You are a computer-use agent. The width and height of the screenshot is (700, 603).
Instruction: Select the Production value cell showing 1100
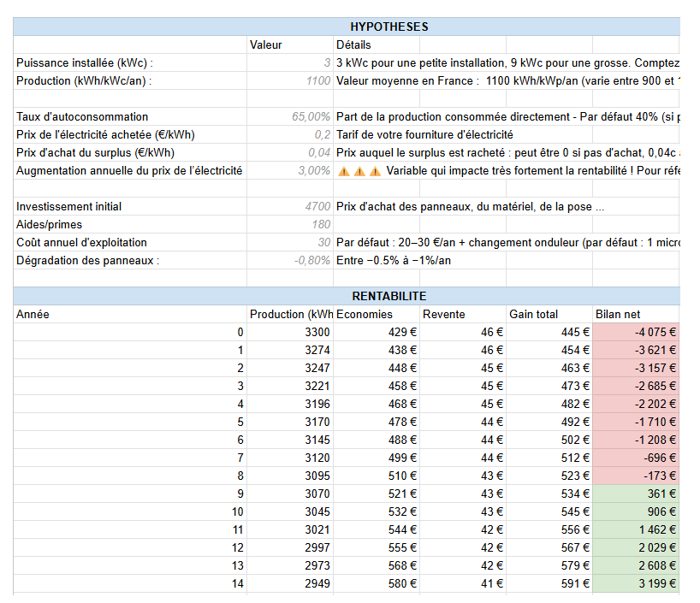[290, 81]
